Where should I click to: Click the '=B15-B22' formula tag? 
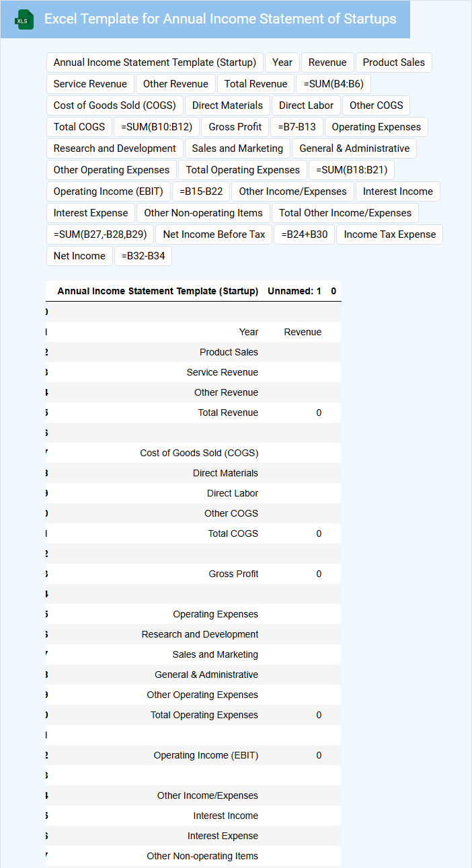[201, 191]
